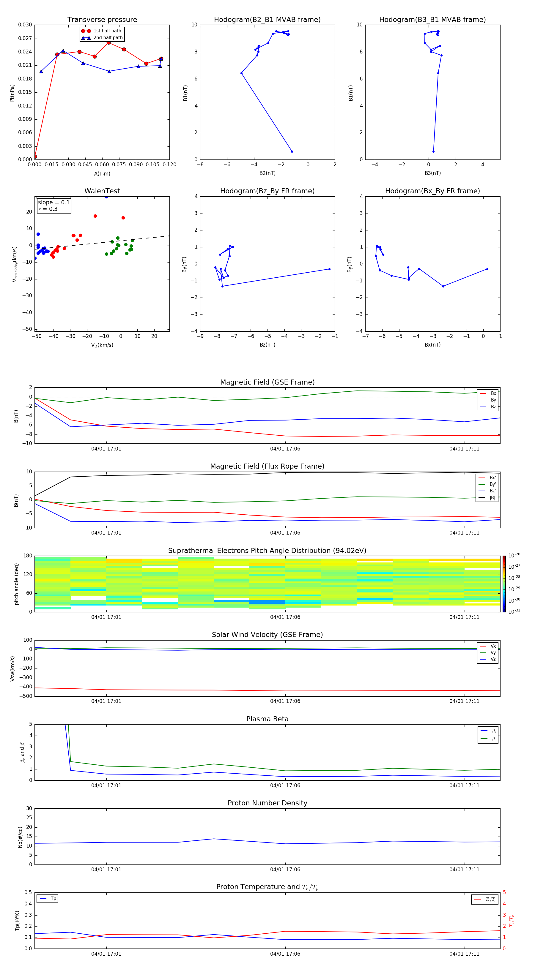Select |B| entry in Flux Rope legend

487,498
